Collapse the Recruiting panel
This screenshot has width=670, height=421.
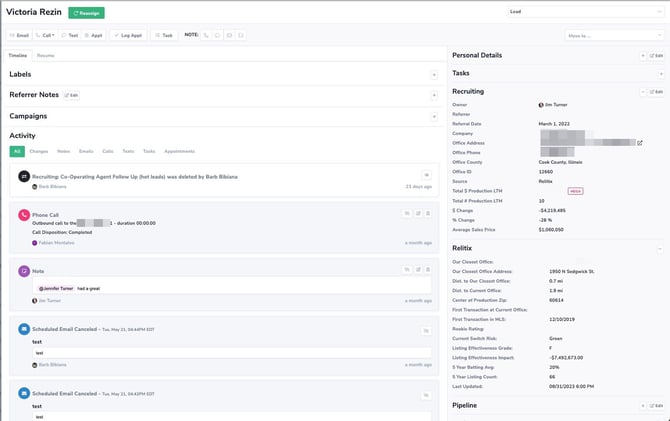pos(643,91)
